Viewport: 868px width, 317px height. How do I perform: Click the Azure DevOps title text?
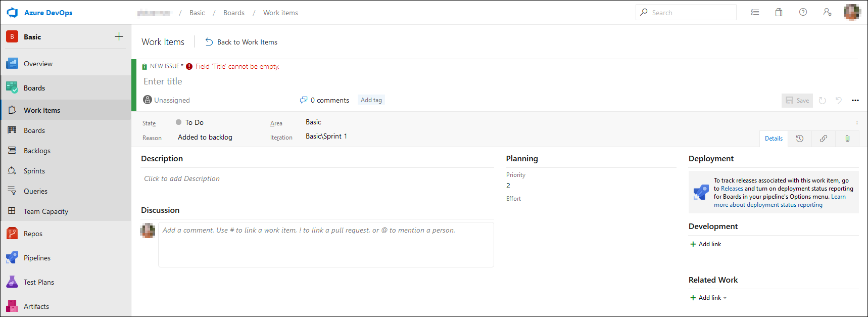(x=48, y=13)
